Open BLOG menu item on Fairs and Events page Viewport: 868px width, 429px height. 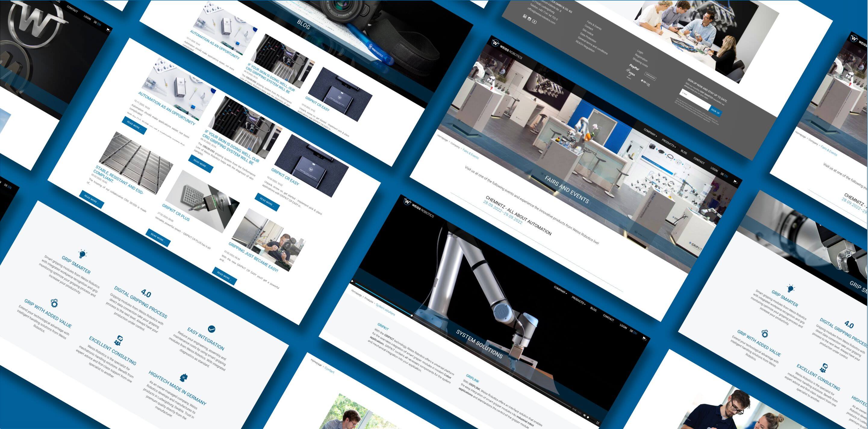tap(684, 152)
